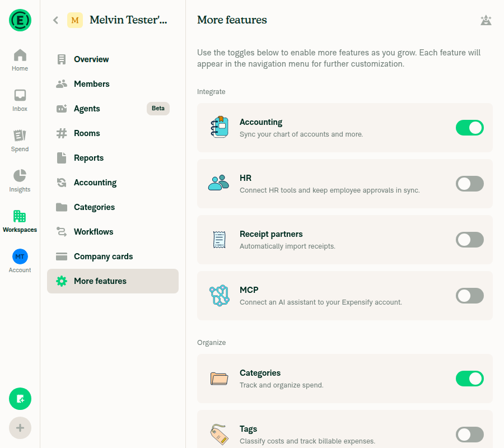This screenshot has width=504, height=448.
Task: Click 'Connect an AI assistant' description
Action: click(320, 302)
